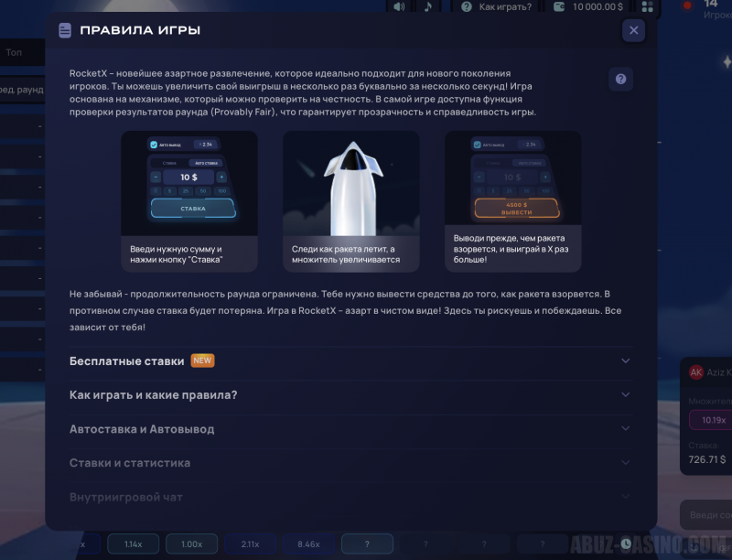This screenshot has height=560, width=732.
Task: Click the history clock icon at bottom
Action: 626,544
